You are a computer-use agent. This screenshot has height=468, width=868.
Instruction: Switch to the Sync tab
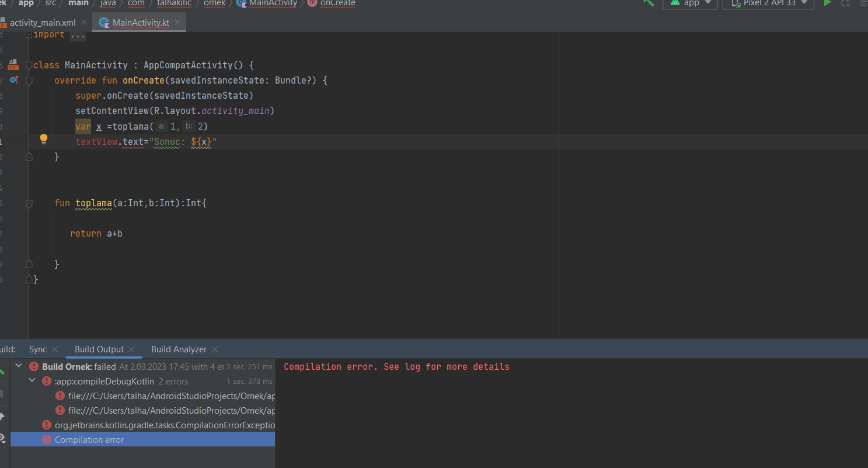[37, 349]
